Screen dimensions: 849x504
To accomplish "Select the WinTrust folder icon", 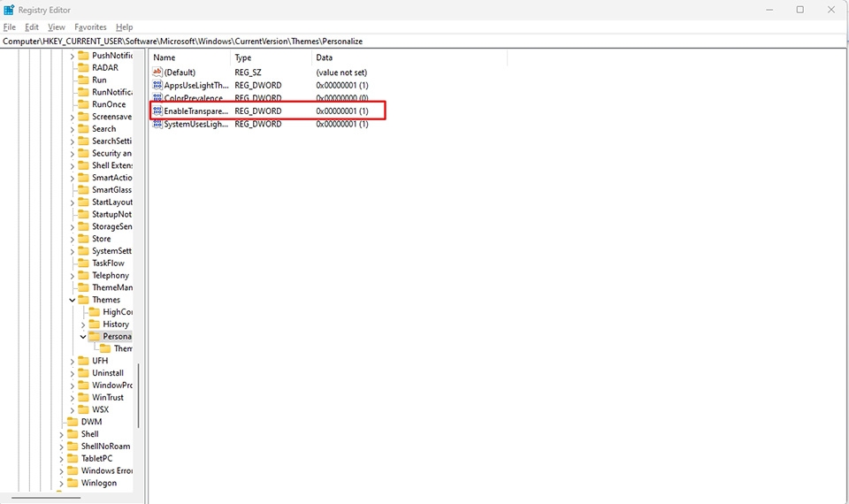I will point(83,397).
